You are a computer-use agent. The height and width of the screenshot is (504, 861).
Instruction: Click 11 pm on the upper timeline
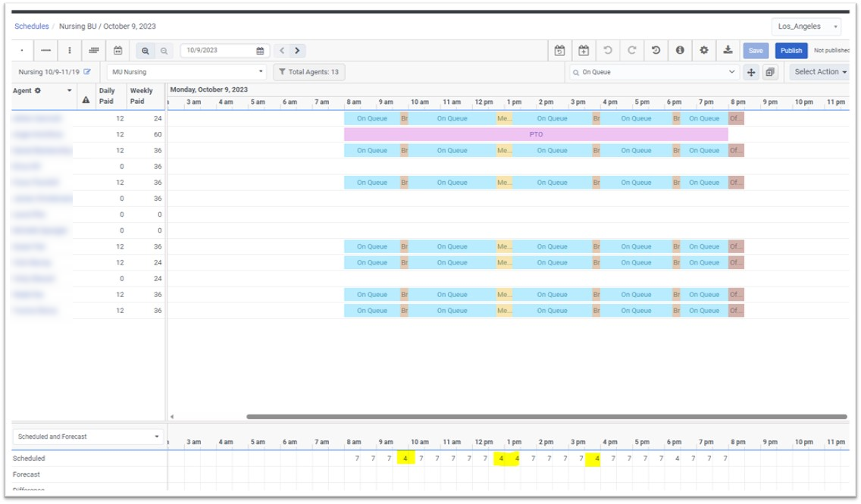click(x=836, y=102)
